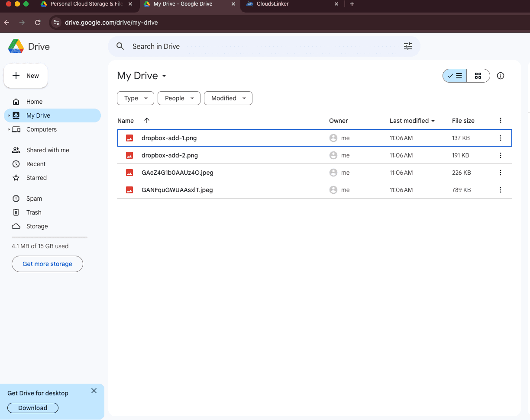Click the Search in Drive field

tap(264, 46)
